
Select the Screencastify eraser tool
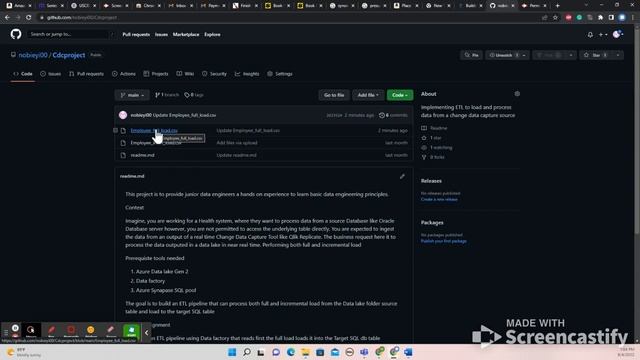point(111,331)
